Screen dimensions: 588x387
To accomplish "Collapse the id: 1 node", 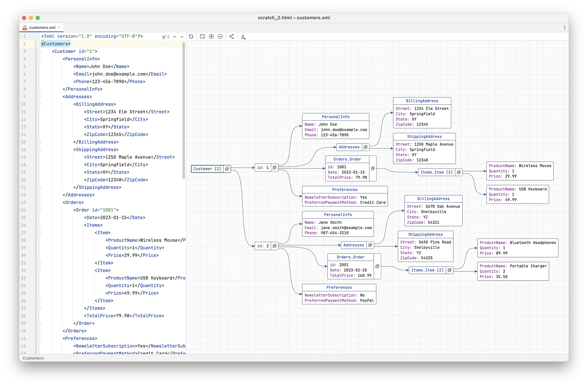I will tap(274, 168).
